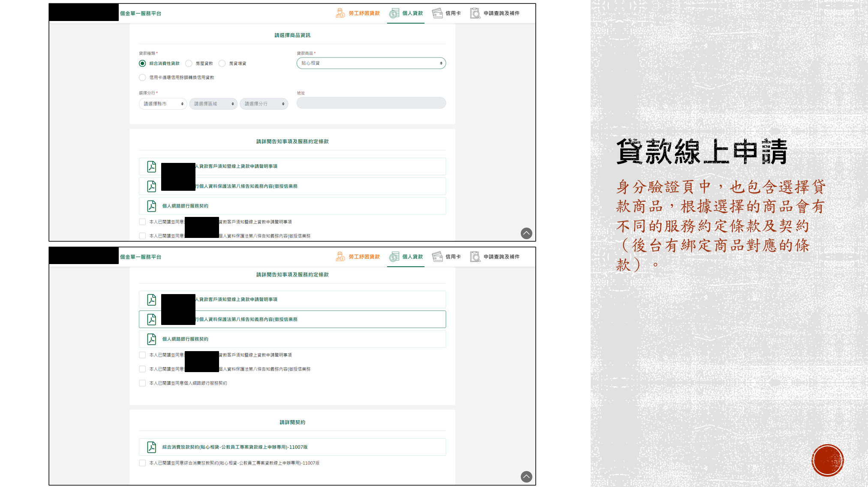Click the 請詳閱契約 heading
Screen dimensions: 868x487
pyautogui.click(x=292, y=422)
